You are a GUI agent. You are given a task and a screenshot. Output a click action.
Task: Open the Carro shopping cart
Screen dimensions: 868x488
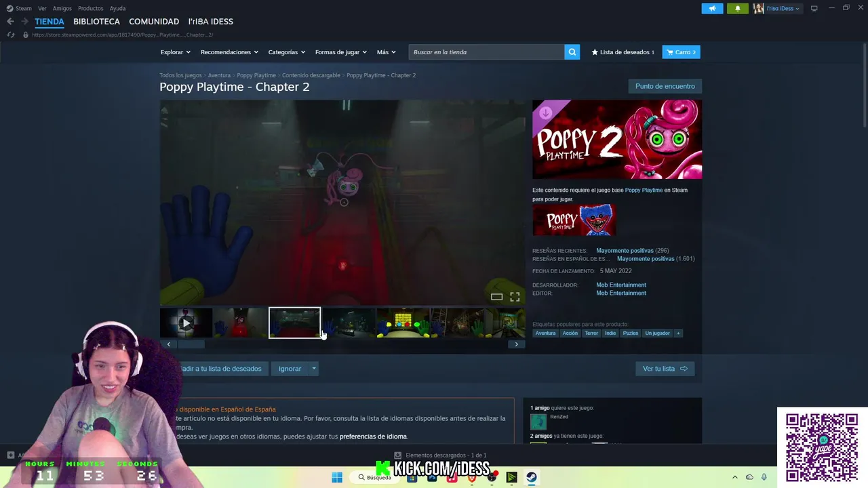tap(681, 52)
